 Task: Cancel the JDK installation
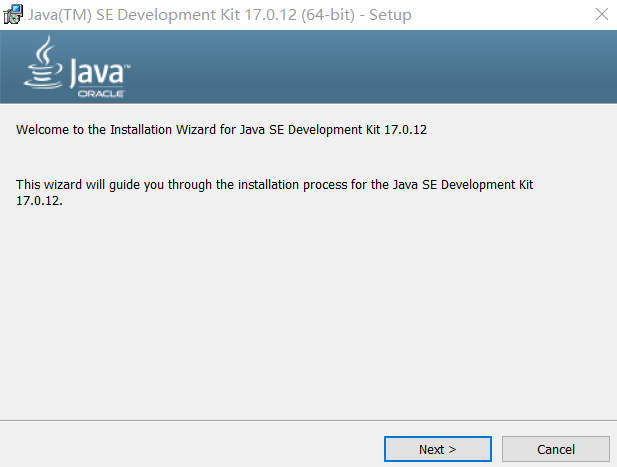pos(556,449)
